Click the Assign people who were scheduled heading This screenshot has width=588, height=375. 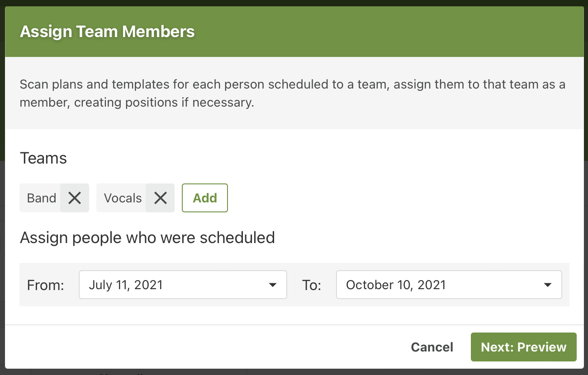pyautogui.click(x=147, y=237)
